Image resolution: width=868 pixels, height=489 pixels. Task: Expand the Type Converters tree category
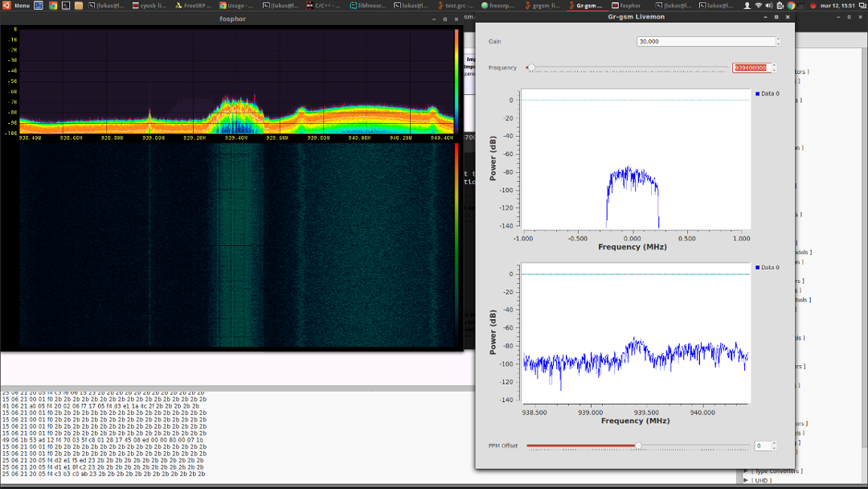click(x=745, y=471)
